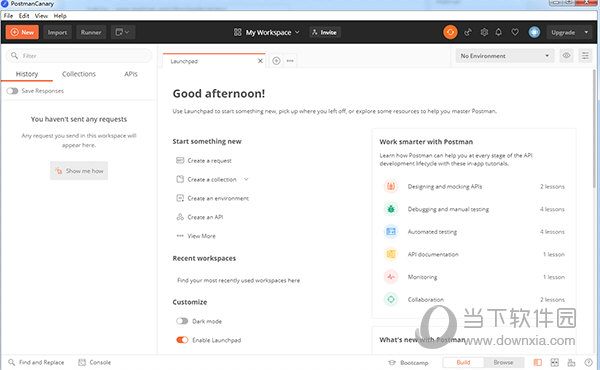Viewport: 600px width, 370px height.
Task: Click the status bar icon next to the two-pane layout icon
Action: click(571, 362)
